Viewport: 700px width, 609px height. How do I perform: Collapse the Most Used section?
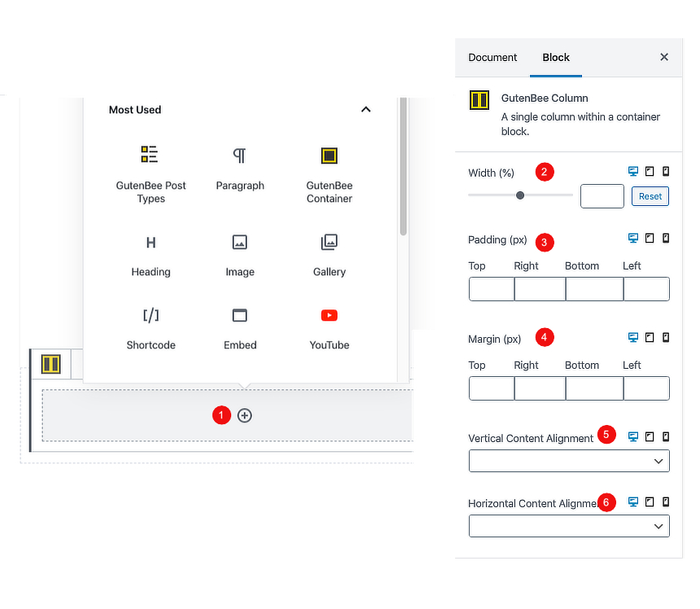pos(365,109)
